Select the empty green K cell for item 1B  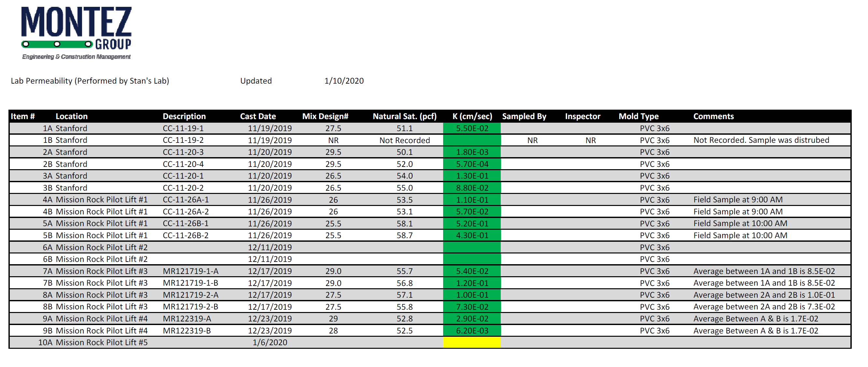click(472, 141)
